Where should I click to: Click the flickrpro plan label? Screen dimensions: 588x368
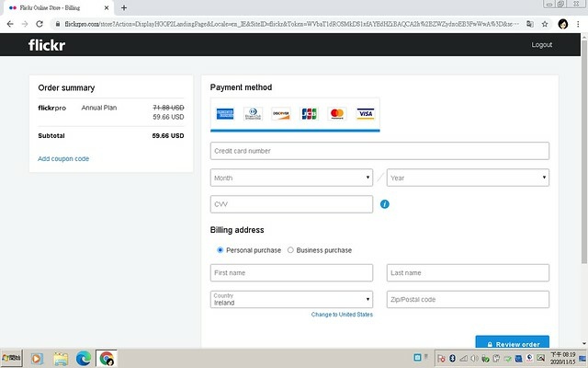52,108
